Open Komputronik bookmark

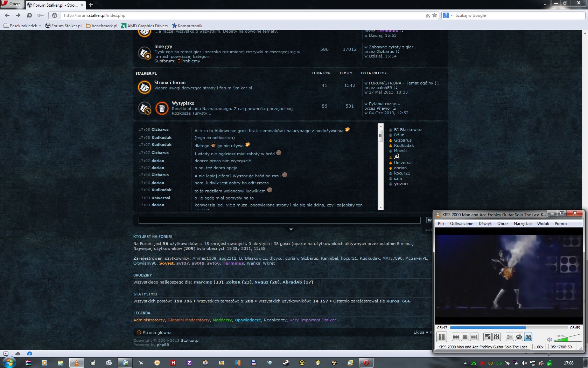[x=187, y=26]
